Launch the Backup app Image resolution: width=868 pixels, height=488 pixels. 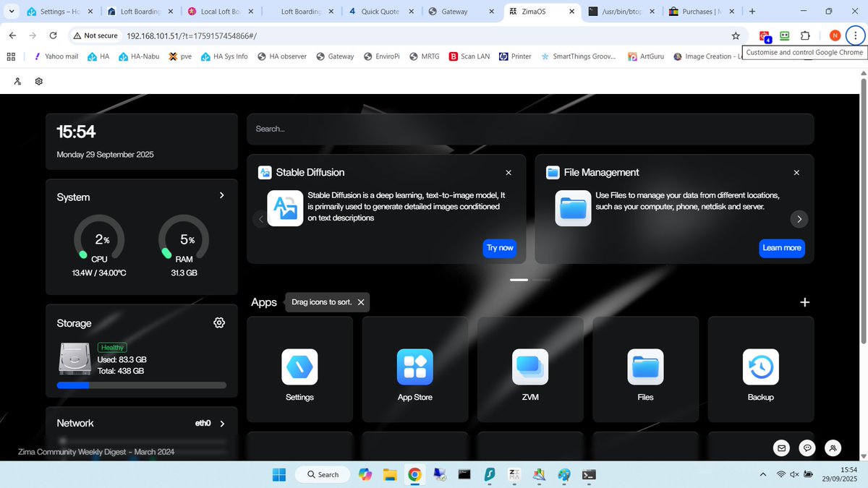tap(760, 369)
